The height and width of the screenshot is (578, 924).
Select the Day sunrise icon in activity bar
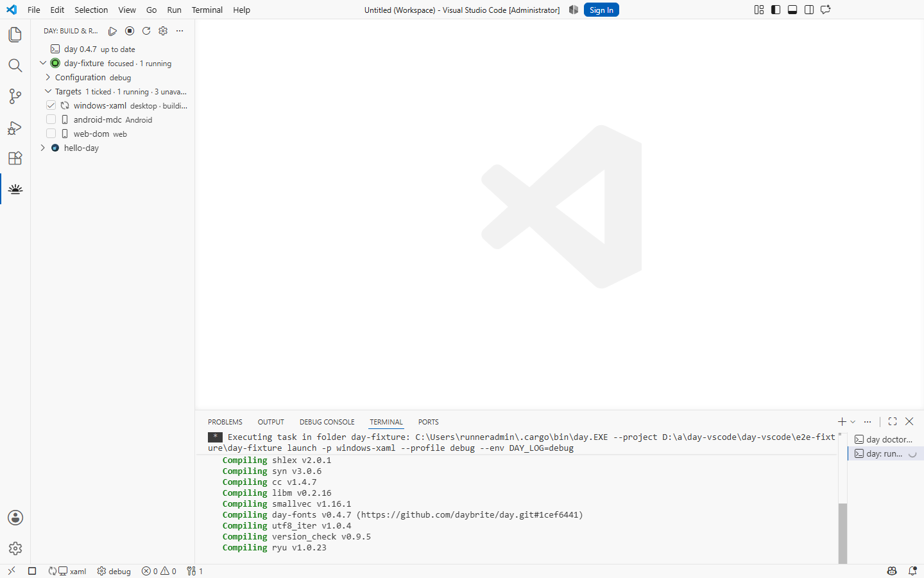pos(15,189)
